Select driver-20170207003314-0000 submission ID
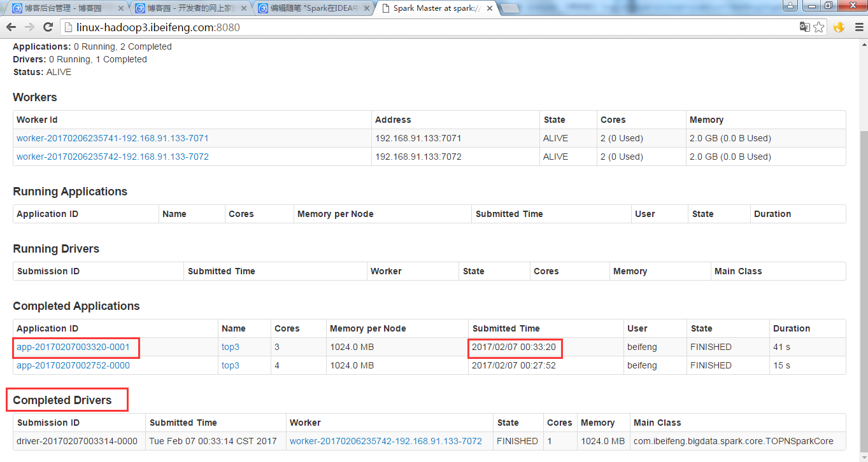The height and width of the screenshot is (462, 868). click(77, 441)
